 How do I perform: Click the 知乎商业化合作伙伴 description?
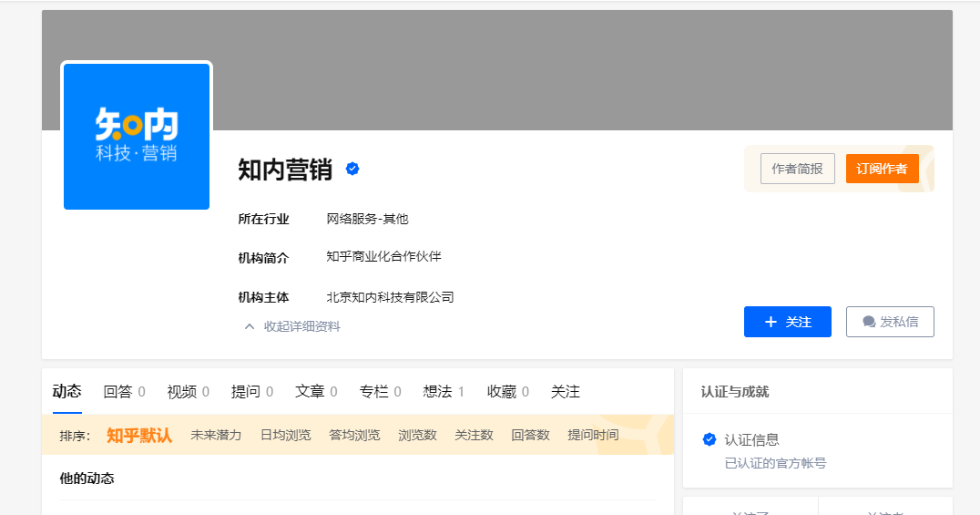pos(383,256)
